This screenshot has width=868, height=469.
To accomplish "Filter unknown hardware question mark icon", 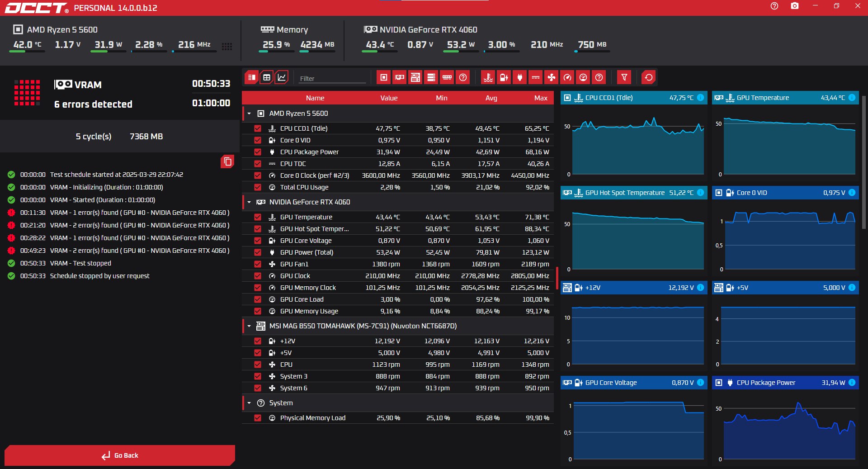I will tap(463, 77).
